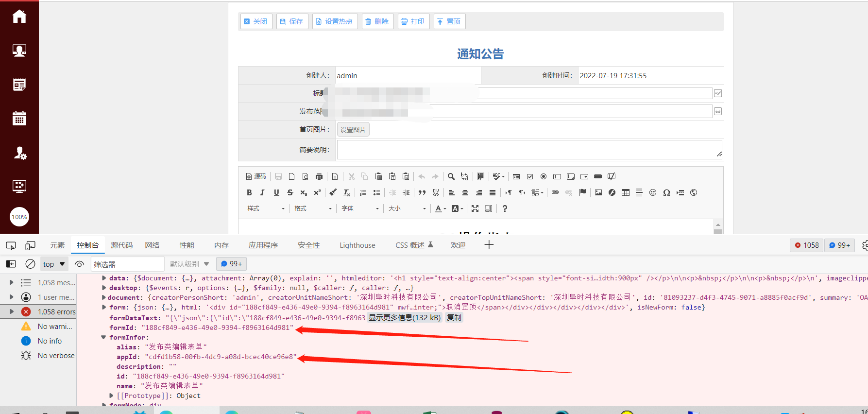Open the editor text color picker
The image size is (868, 414).
pos(441,208)
